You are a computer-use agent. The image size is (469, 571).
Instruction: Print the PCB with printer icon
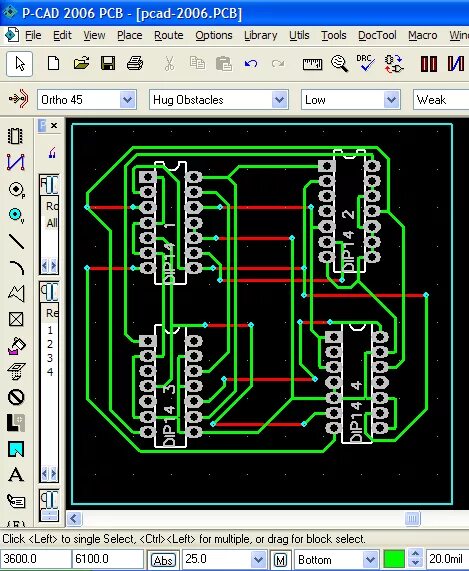click(135, 63)
